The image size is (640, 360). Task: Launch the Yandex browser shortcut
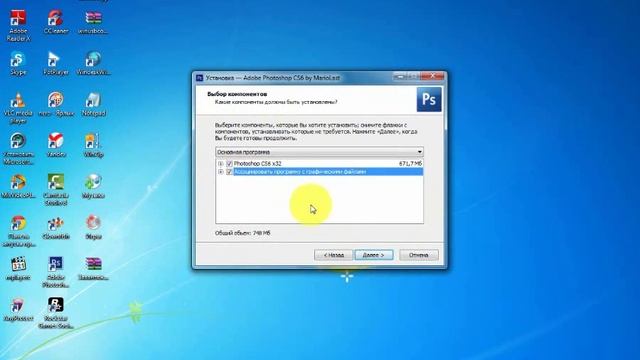click(56, 145)
